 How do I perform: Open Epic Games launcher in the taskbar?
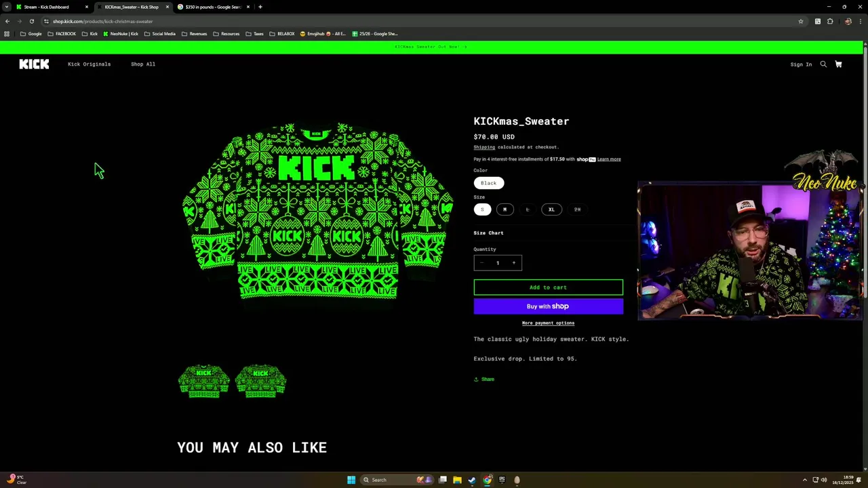(x=502, y=480)
